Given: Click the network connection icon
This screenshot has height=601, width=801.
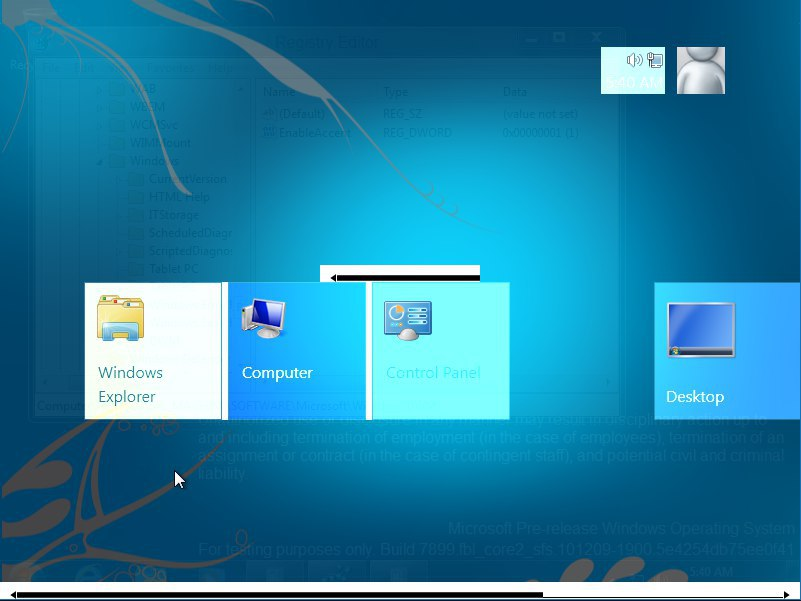Looking at the screenshot, I should tap(655, 60).
